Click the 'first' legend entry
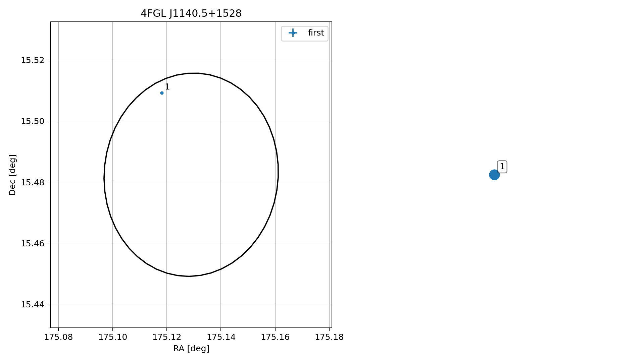Image resolution: width=644 pixels, height=362 pixels. (304, 33)
